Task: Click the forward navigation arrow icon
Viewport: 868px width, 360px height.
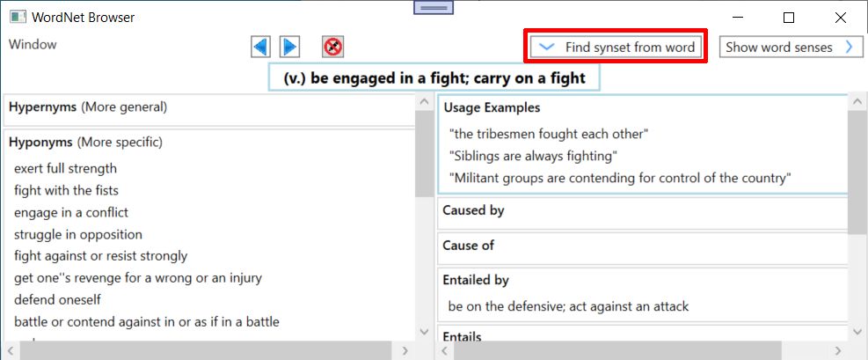Action: (x=289, y=47)
